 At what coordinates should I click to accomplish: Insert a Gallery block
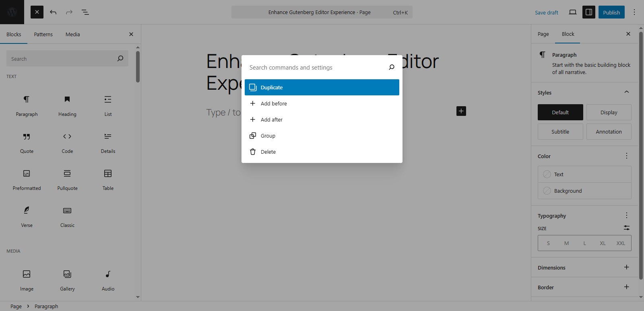67,280
